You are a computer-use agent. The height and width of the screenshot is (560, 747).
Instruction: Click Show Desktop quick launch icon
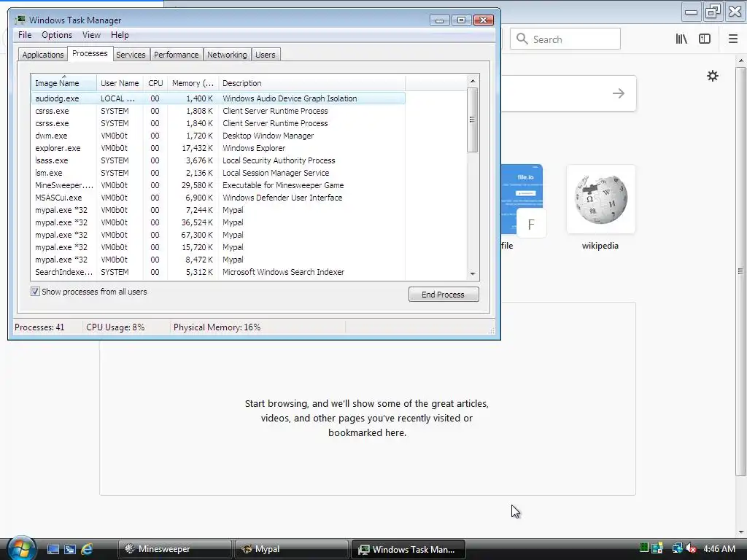pyautogui.click(x=53, y=549)
